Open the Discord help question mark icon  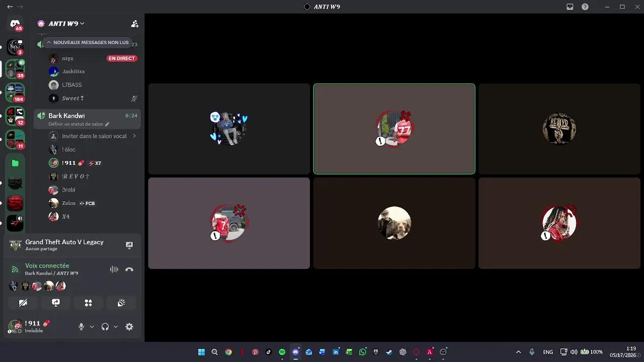pos(585,7)
